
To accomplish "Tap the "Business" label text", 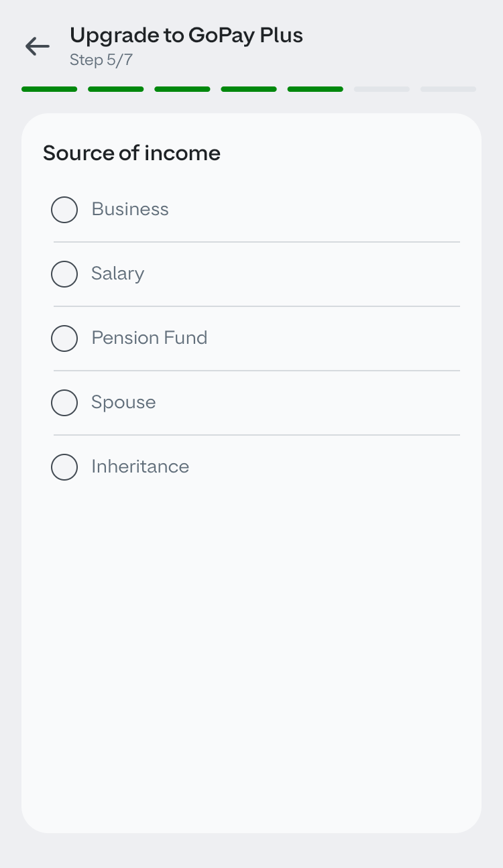I will (130, 209).
